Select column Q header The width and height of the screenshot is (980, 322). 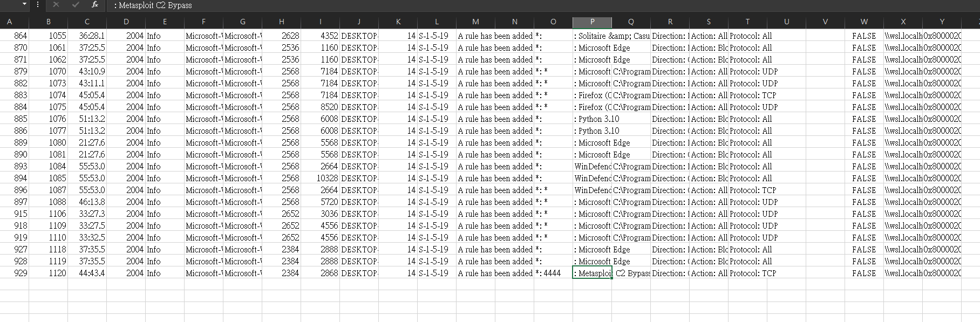tap(631, 22)
